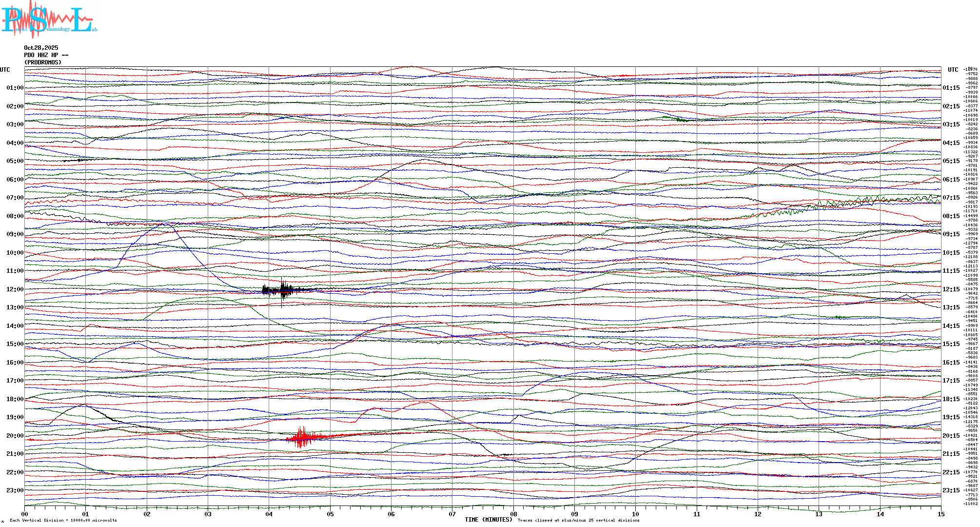Click the TIME (MINUTES) axis title
Image resolution: width=980 pixels, height=527 pixels.
(x=488, y=520)
